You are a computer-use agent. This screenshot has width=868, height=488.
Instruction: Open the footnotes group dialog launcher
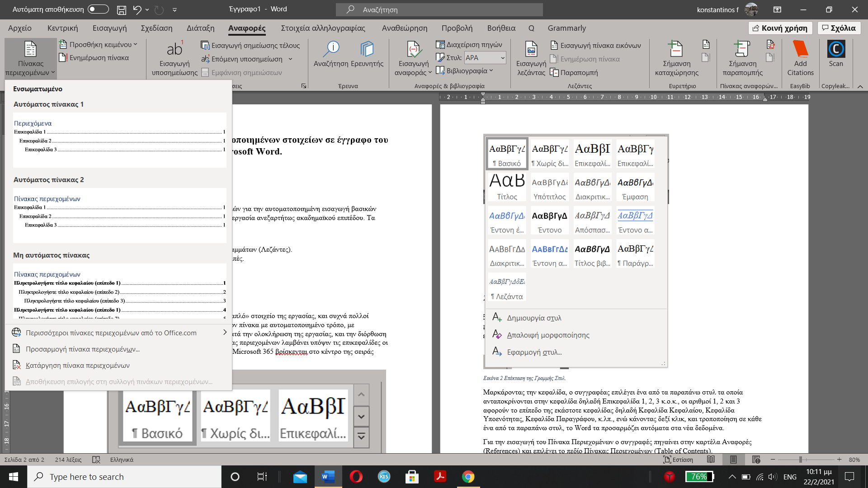click(x=303, y=86)
